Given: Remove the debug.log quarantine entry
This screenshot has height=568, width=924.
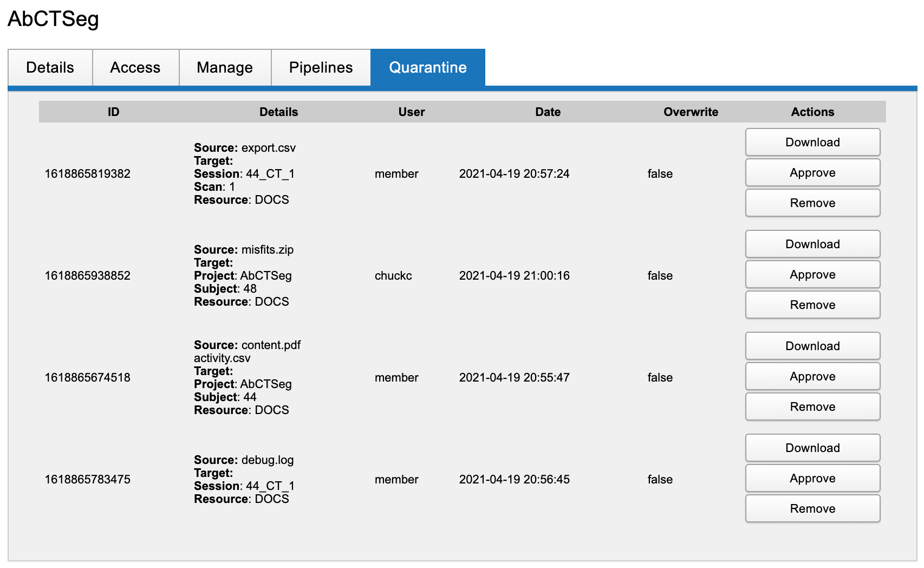Looking at the screenshot, I should [x=812, y=509].
